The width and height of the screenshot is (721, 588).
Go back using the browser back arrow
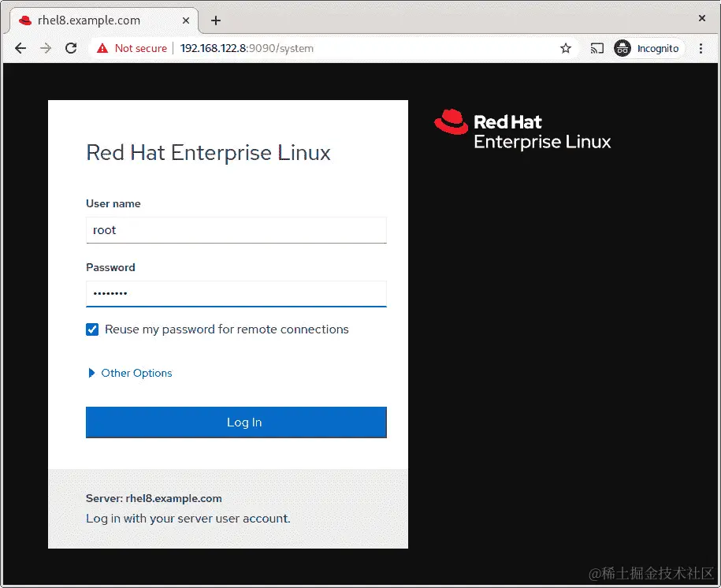click(x=20, y=48)
